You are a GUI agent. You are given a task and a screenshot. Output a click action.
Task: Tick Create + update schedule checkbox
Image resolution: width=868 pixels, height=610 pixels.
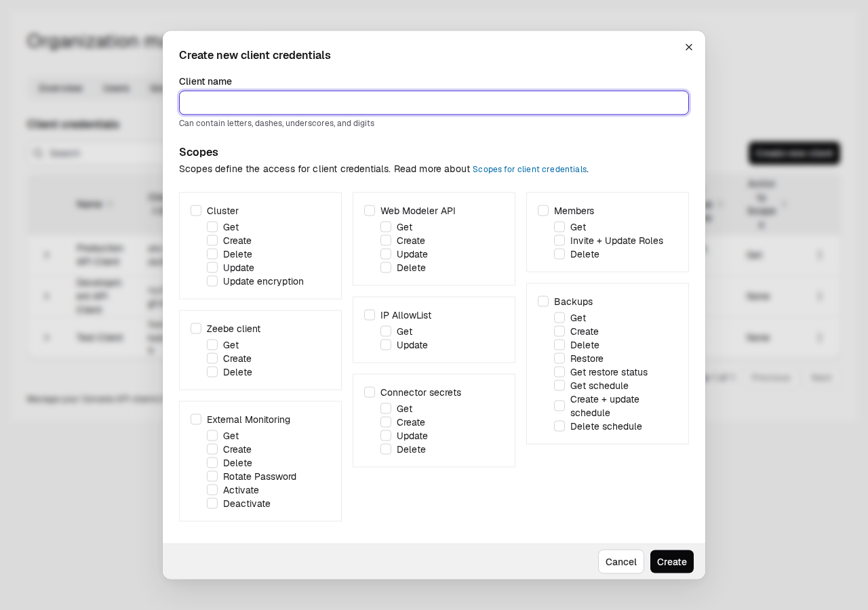pyautogui.click(x=559, y=406)
